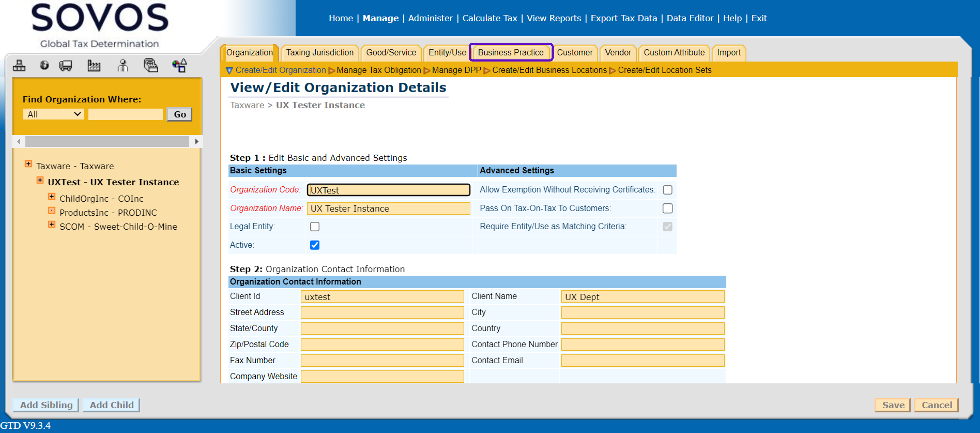
Task: Expand the SCOM Sweet-Child-O-Mine node
Action: pyautogui.click(x=52, y=224)
